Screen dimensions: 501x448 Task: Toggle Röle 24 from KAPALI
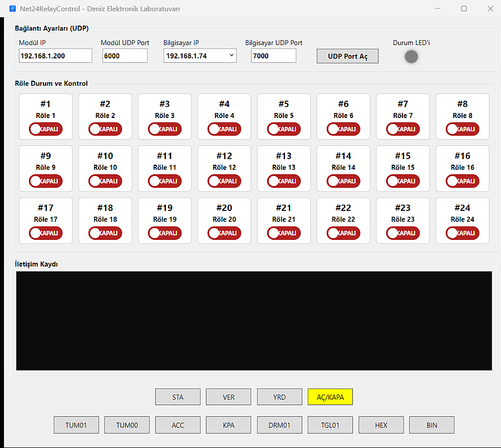(x=463, y=233)
